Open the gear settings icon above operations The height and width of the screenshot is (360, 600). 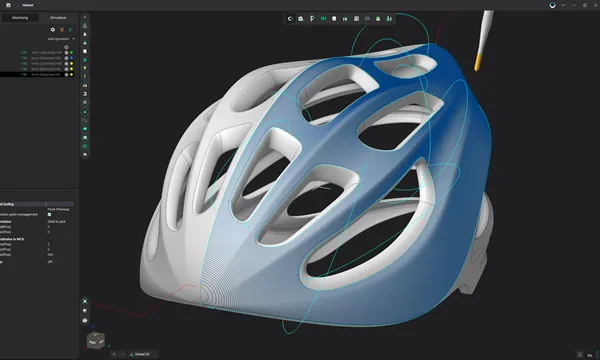click(53, 29)
